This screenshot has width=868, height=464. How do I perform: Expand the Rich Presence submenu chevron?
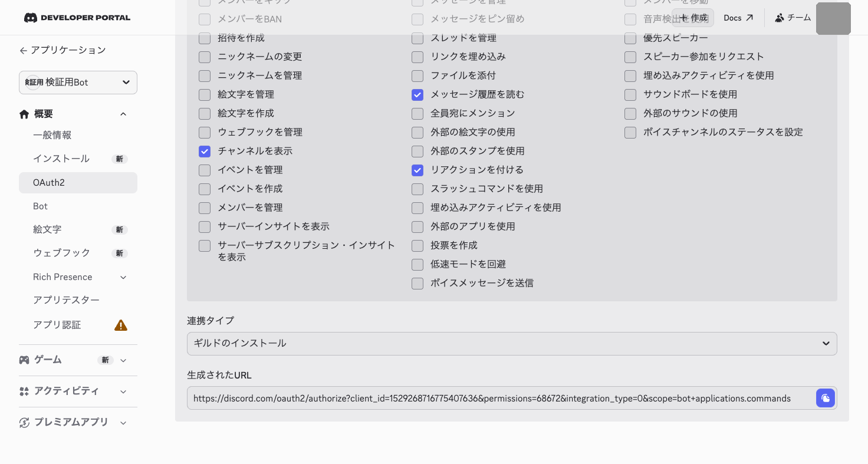coord(123,277)
